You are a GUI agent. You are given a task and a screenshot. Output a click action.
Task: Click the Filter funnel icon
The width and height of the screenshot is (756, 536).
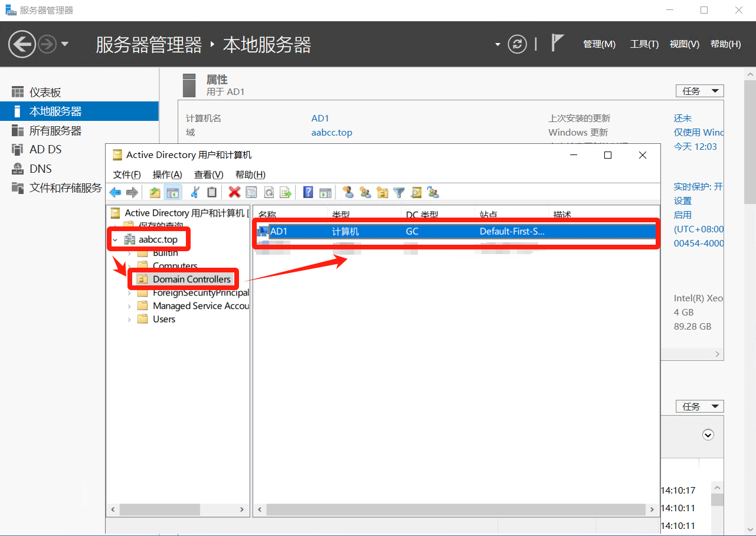(x=399, y=192)
